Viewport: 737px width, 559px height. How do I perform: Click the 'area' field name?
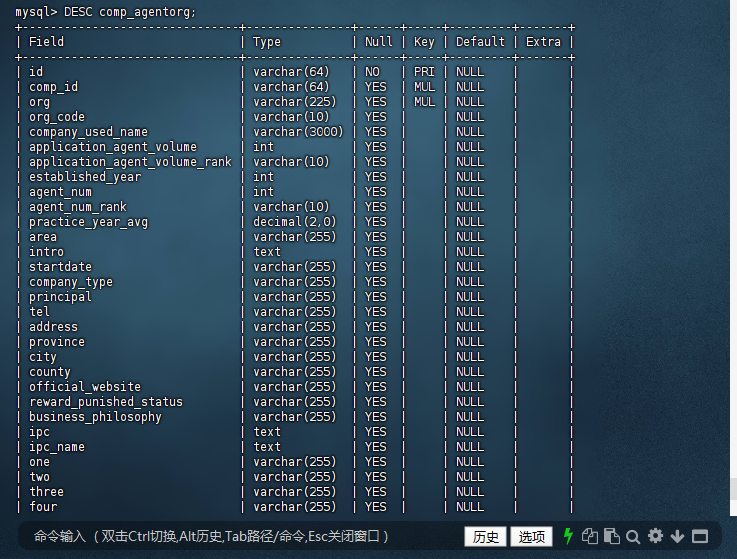click(x=43, y=237)
